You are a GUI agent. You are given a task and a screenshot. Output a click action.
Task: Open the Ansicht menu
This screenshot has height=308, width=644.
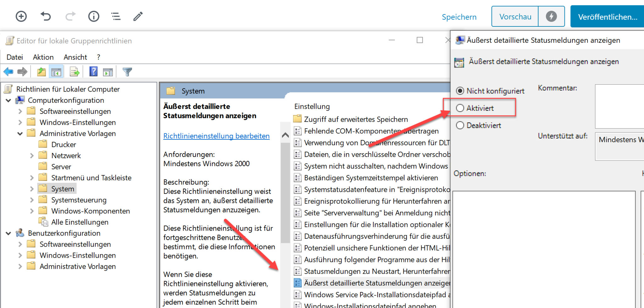click(x=75, y=57)
